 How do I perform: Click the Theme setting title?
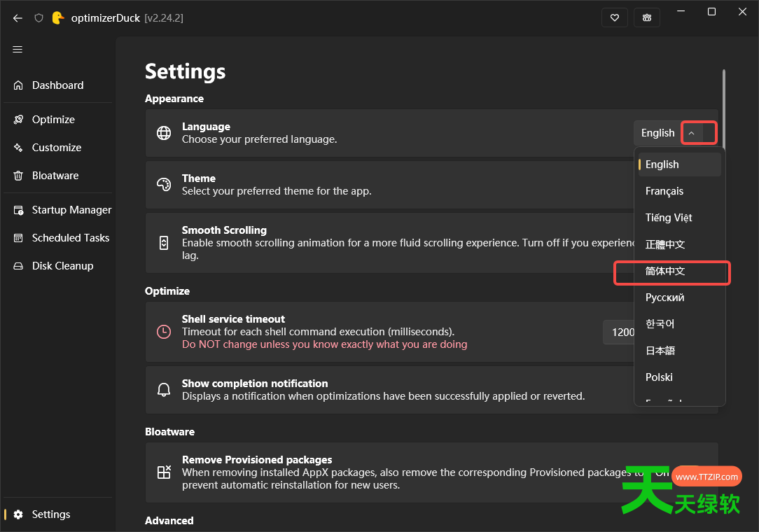click(199, 178)
